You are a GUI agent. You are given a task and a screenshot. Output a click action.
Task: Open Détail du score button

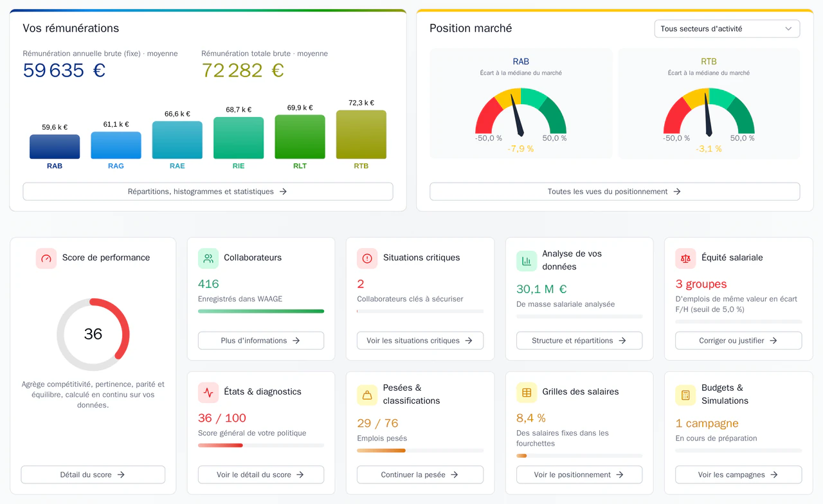coord(93,474)
